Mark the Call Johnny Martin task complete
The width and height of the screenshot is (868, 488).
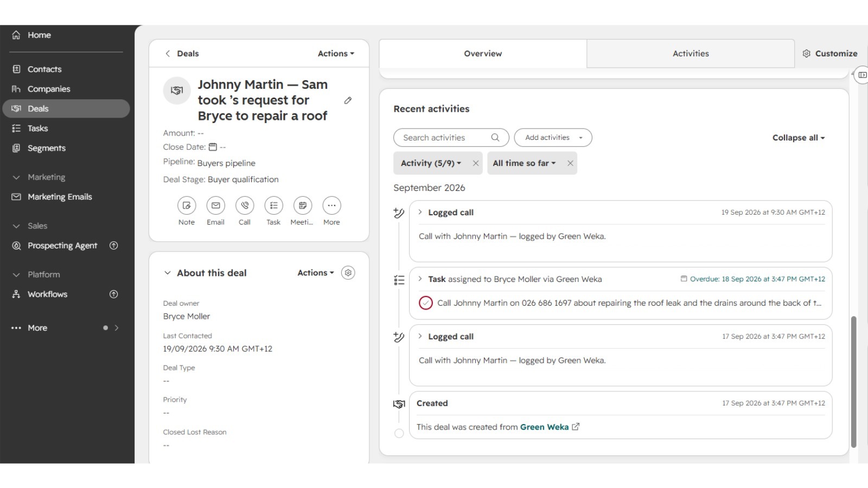[426, 303]
